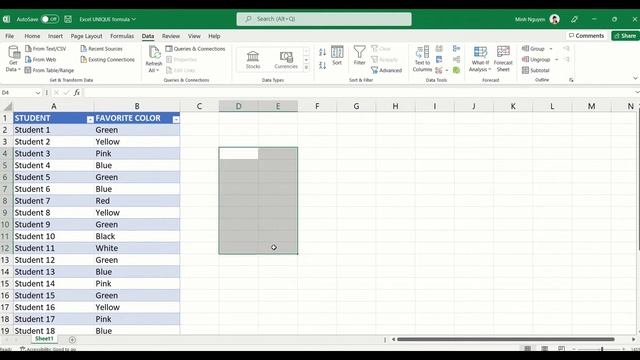640x360 pixels.
Task: Switch to the View tab
Action: pyautogui.click(x=194, y=36)
